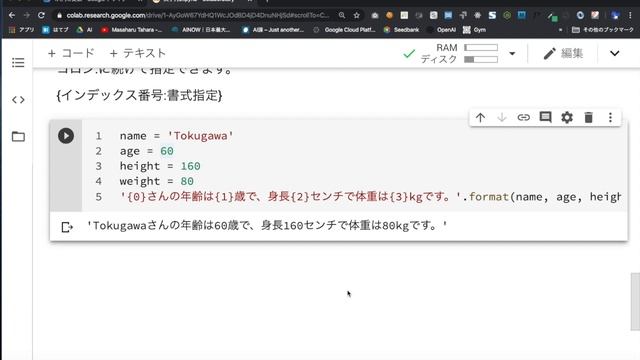640x360 pixels.
Task: Click the zoom magnifier icon in the address bar
Action: (342, 16)
